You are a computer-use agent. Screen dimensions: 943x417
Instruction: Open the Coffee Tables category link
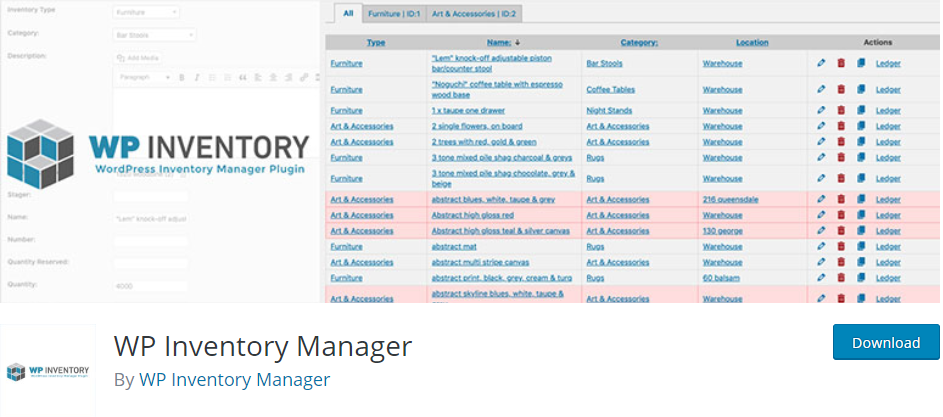[610, 90]
